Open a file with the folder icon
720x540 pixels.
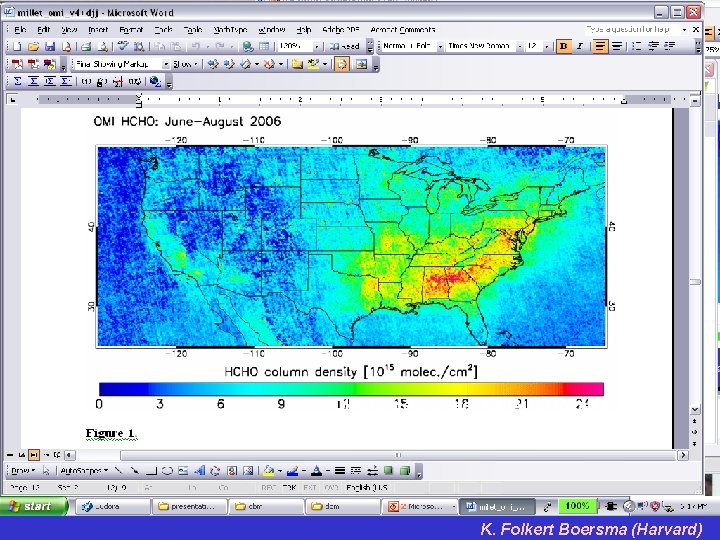[x=33, y=46]
